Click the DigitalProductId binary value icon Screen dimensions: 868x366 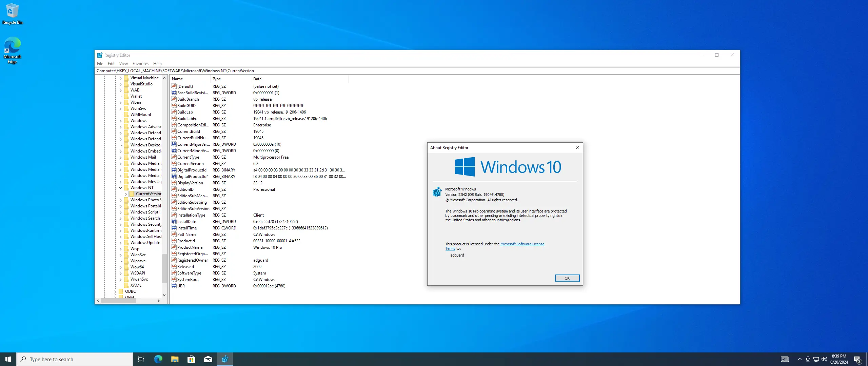tap(174, 170)
